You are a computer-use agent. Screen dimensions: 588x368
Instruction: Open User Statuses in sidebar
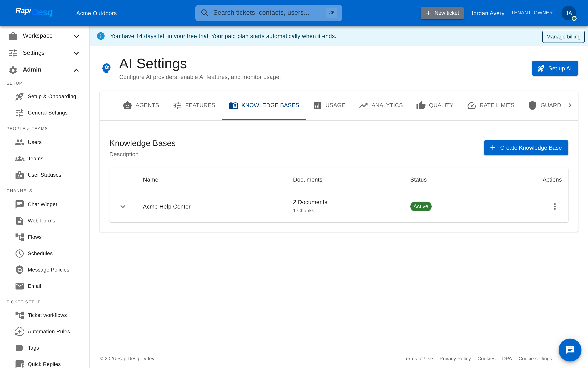(45, 175)
